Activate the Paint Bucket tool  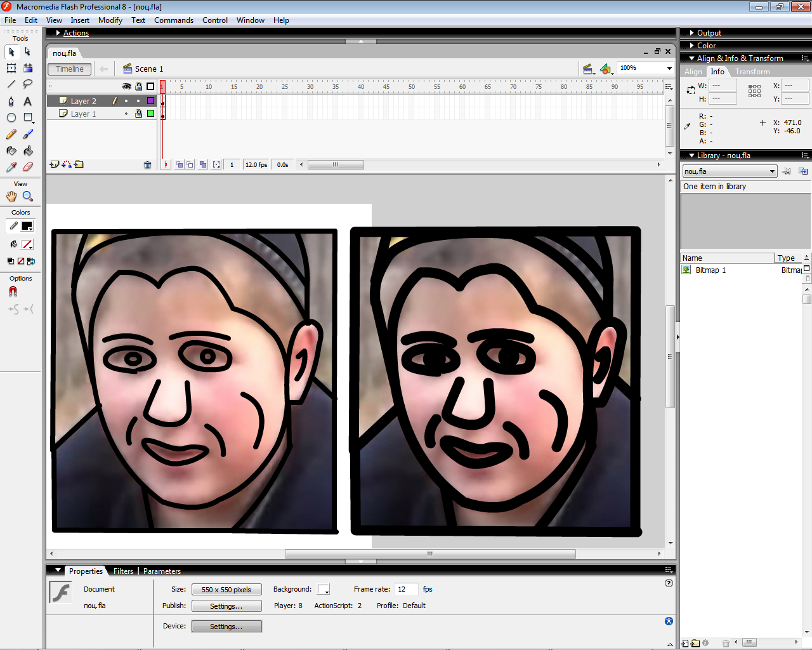coord(28,151)
